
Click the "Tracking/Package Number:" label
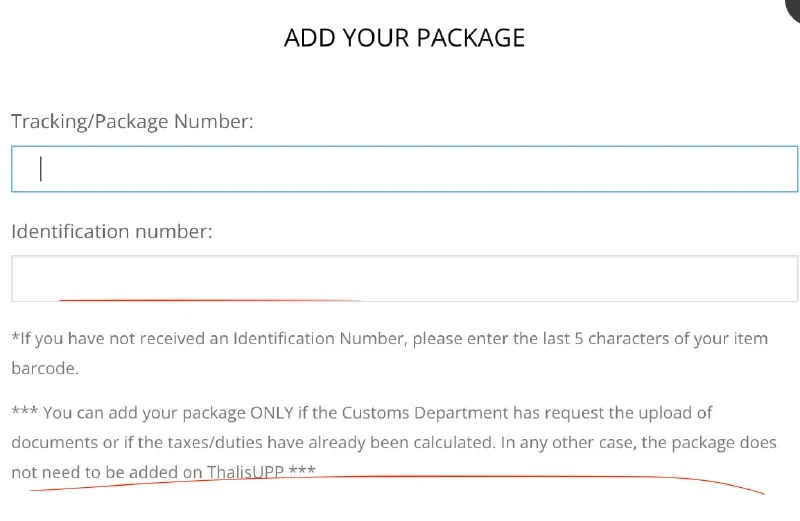132,121
